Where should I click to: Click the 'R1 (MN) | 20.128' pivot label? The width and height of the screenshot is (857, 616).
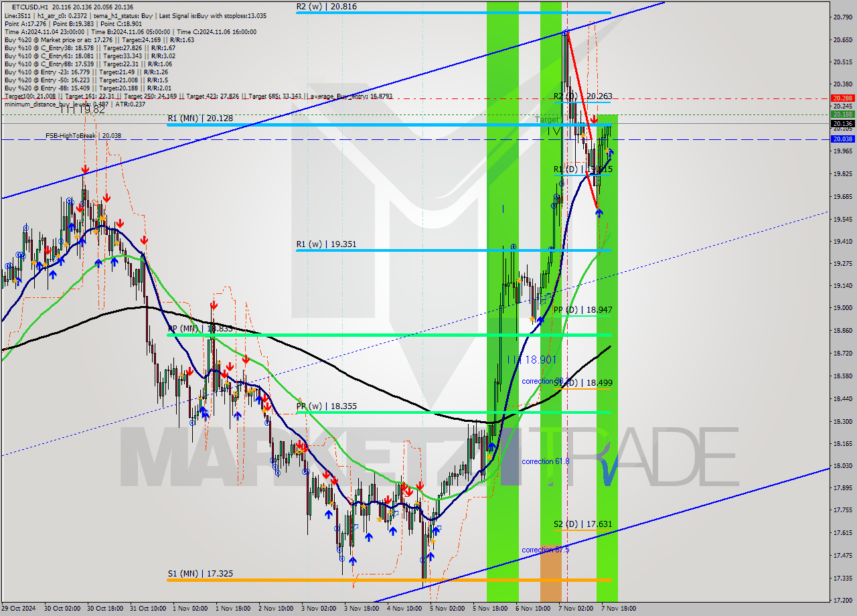(200, 119)
